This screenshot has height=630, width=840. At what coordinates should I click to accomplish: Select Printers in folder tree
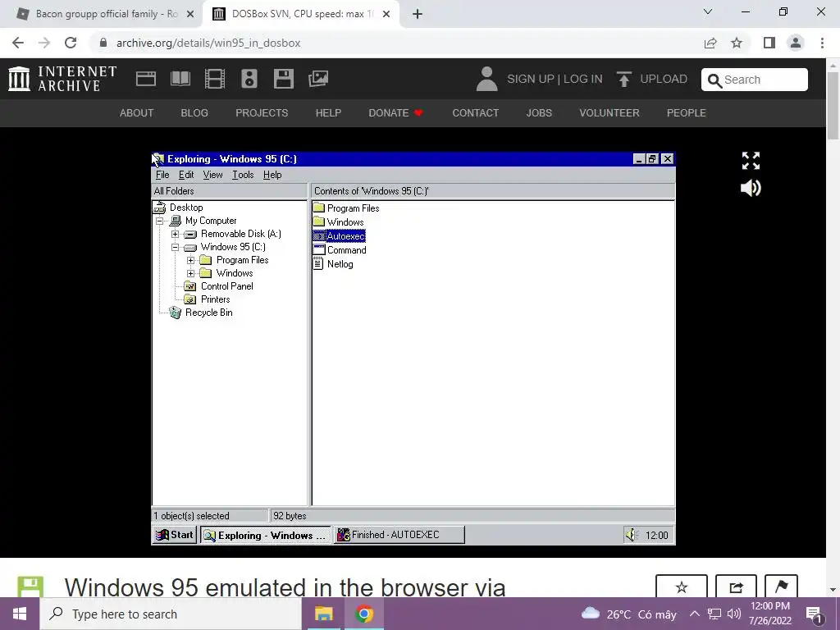[x=207, y=299]
